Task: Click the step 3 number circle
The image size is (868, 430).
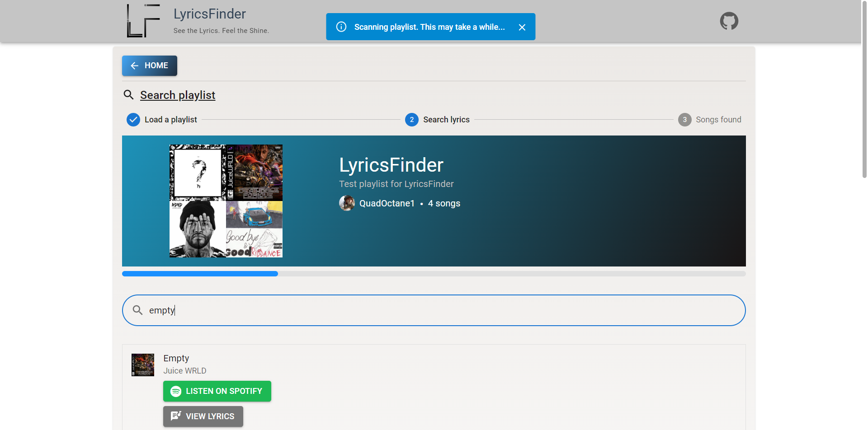Action: click(684, 120)
